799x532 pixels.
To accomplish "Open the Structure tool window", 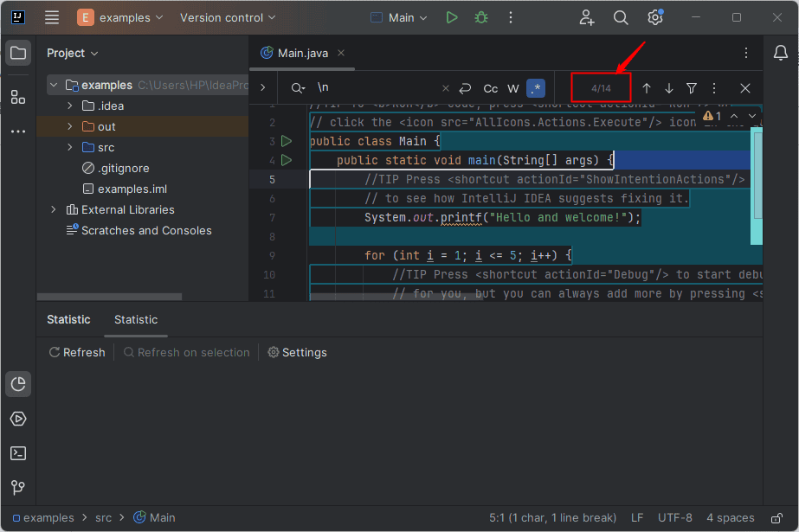I will tap(18, 97).
